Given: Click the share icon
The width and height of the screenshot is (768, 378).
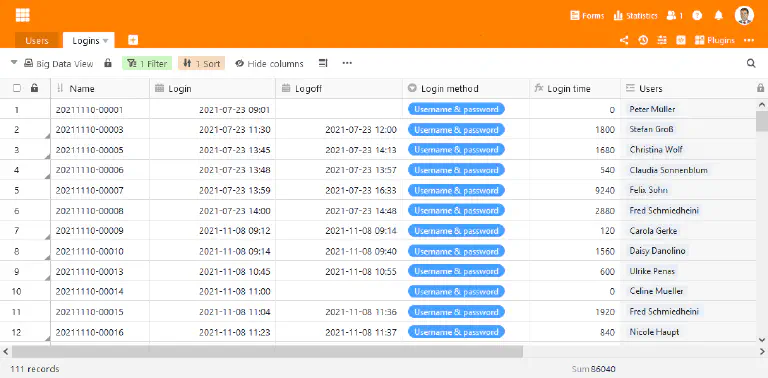Looking at the screenshot, I should click(x=624, y=41).
